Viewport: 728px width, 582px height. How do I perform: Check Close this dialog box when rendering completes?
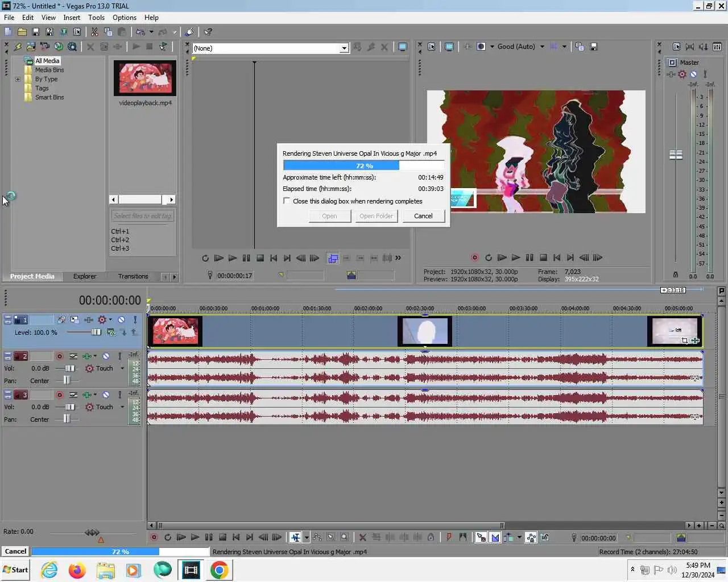287,201
